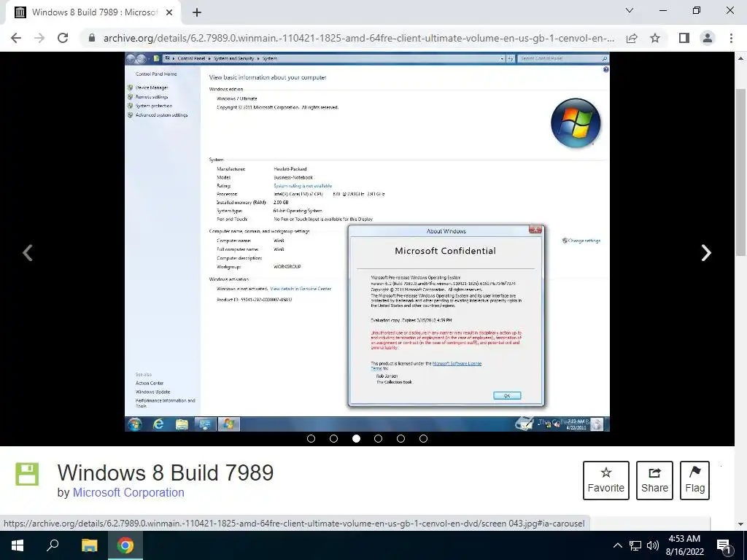This screenshot has width=747, height=560.
Task: Click the site lock icon in address bar
Action: point(92,38)
